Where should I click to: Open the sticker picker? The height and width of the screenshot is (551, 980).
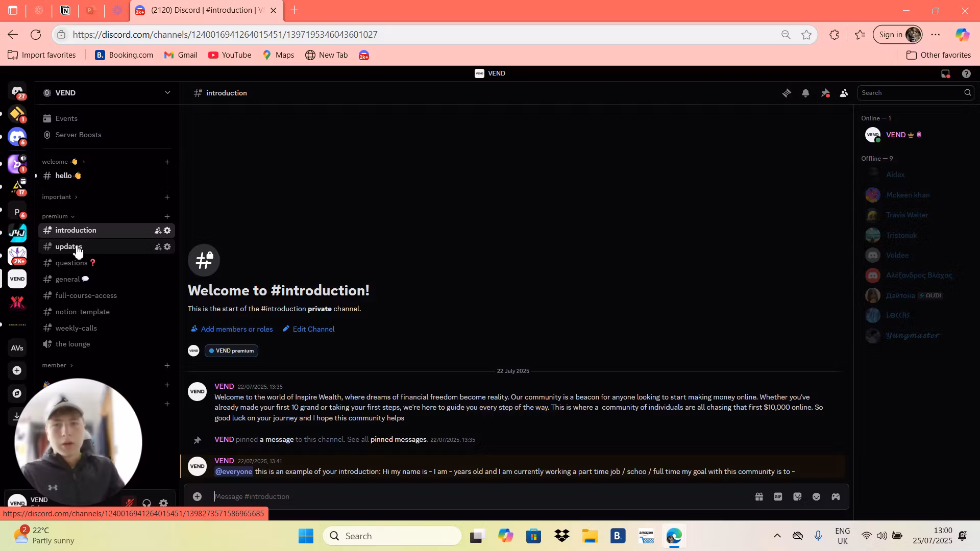tap(797, 497)
